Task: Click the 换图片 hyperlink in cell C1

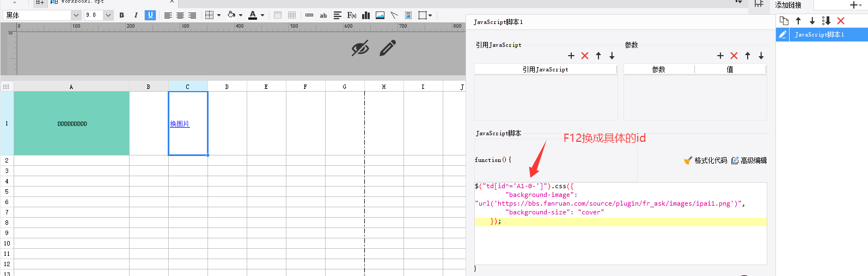Action: click(x=180, y=124)
